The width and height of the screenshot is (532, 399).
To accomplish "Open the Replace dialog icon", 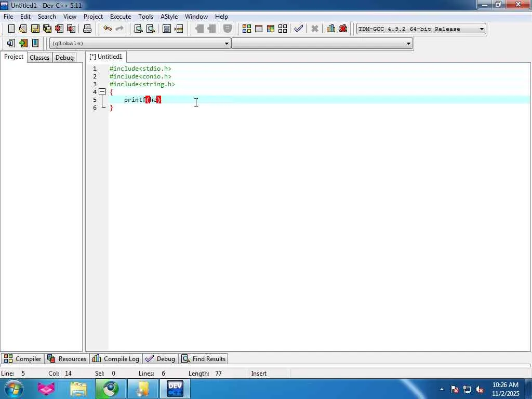I will coord(150,29).
